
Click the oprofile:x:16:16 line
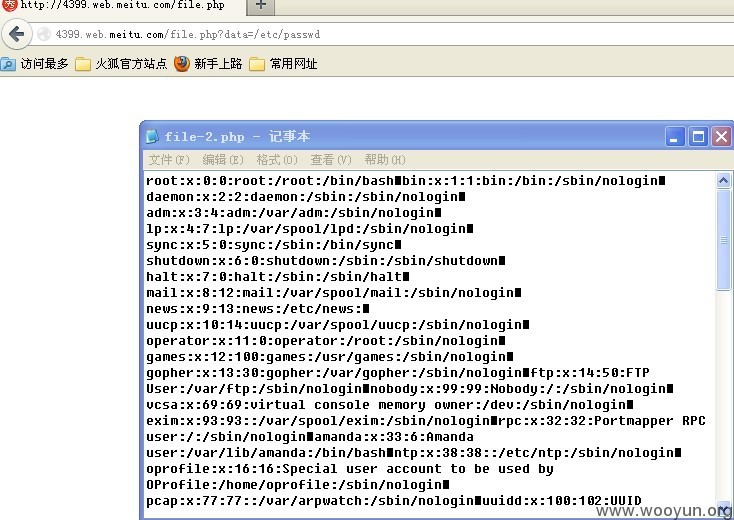click(x=350, y=469)
